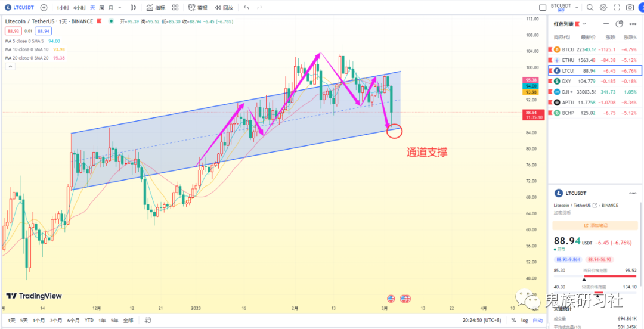Set the date range to 1年
The width and height of the screenshot is (644, 329).
tap(103, 321)
